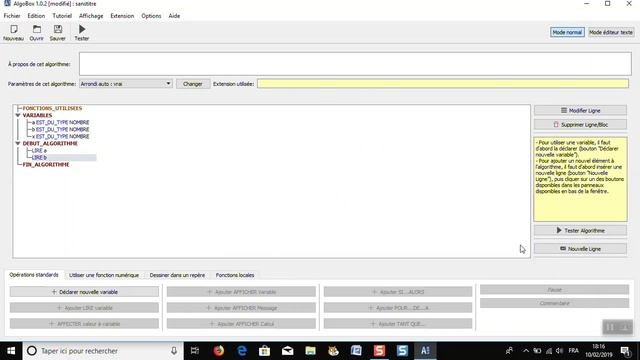
Task: Click the Commentaire button
Action: (x=554, y=303)
